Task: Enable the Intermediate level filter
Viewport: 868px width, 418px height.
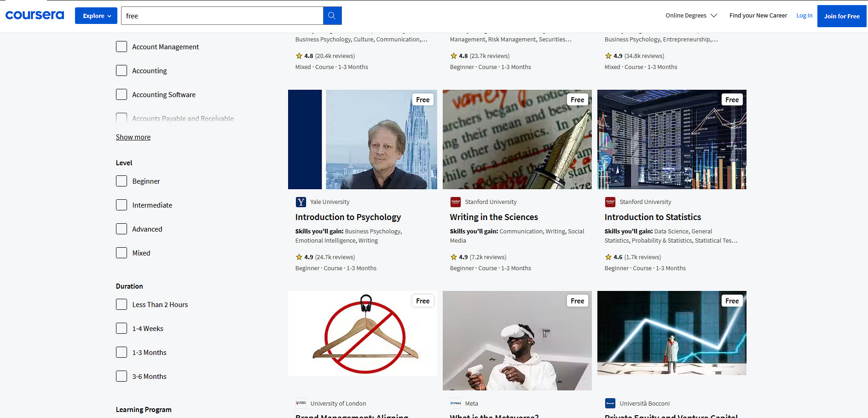Action: tap(122, 205)
